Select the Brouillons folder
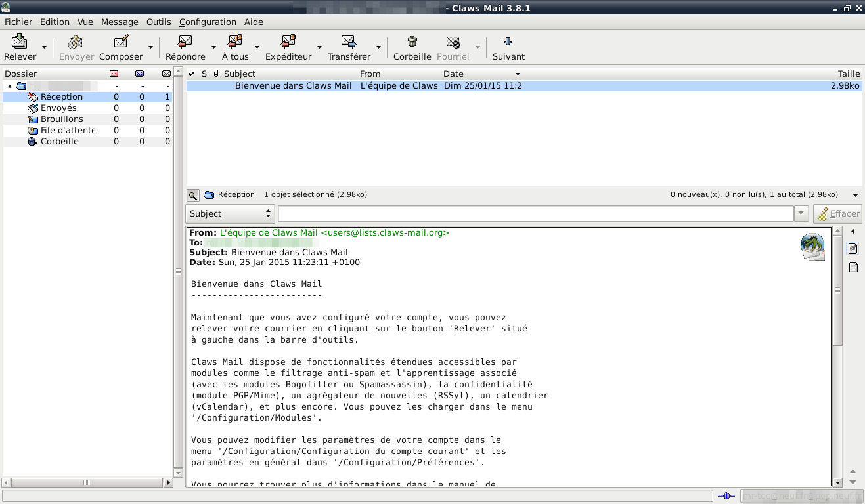The height and width of the screenshot is (504, 865). pos(62,119)
